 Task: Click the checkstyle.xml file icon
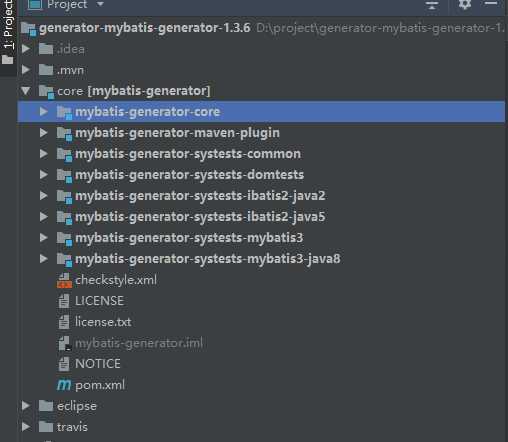coord(64,280)
